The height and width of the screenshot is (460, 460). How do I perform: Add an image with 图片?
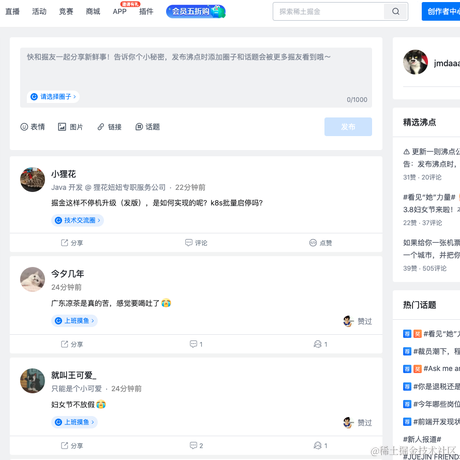point(70,127)
